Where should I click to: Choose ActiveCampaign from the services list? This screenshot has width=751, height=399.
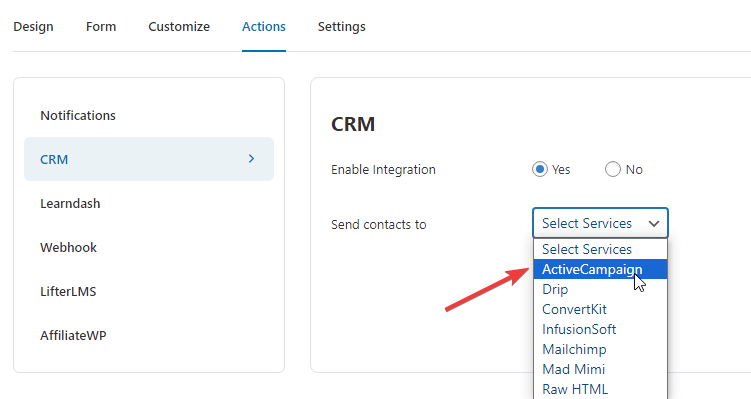click(x=600, y=269)
